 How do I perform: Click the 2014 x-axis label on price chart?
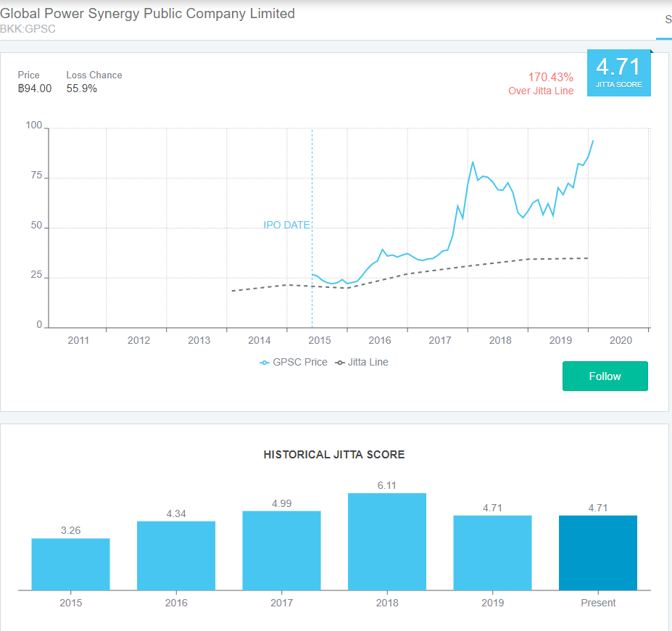(x=260, y=340)
